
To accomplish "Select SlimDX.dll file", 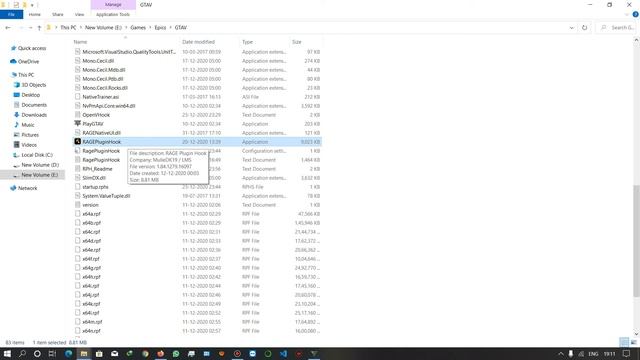I will click(x=94, y=178).
